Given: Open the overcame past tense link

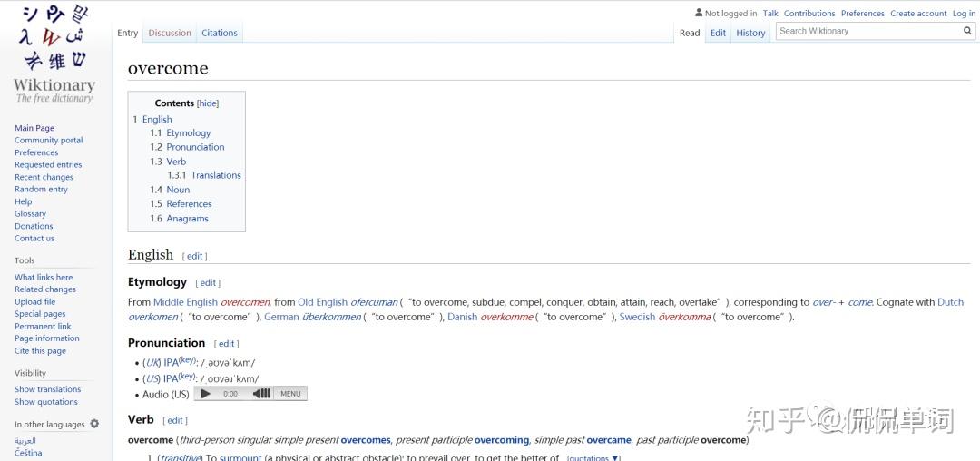Looking at the screenshot, I should (x=609, y=440).
